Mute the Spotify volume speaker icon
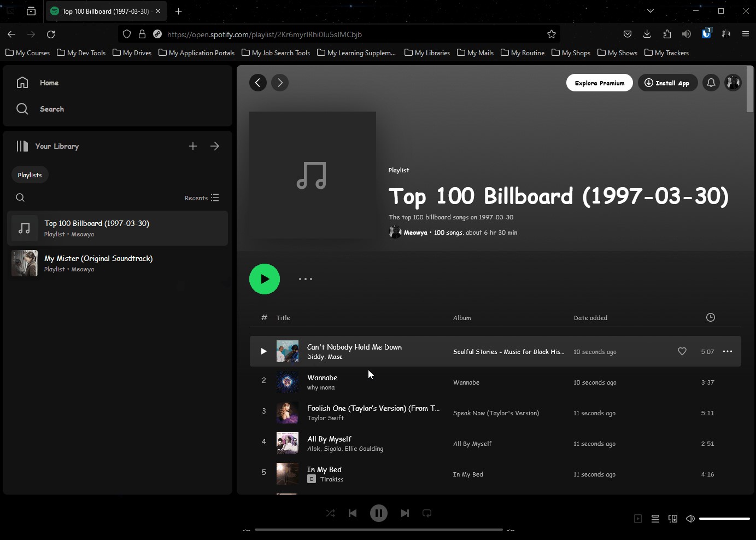756x540 pixels. [690, 519]
